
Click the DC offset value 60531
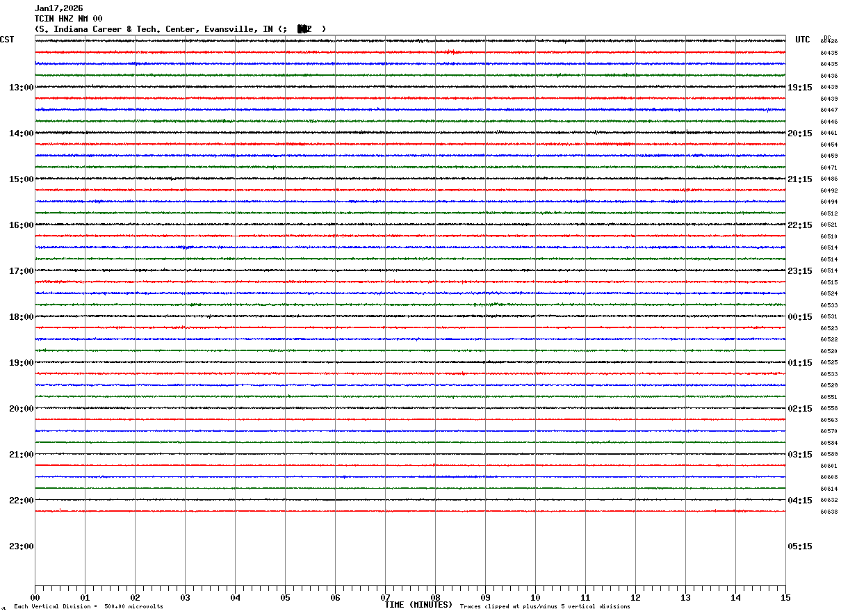[828, 317]
